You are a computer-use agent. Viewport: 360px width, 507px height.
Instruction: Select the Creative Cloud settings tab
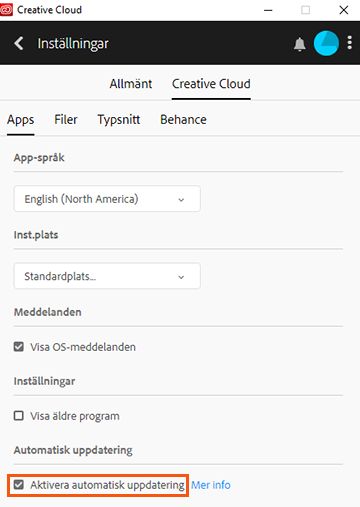211,84
